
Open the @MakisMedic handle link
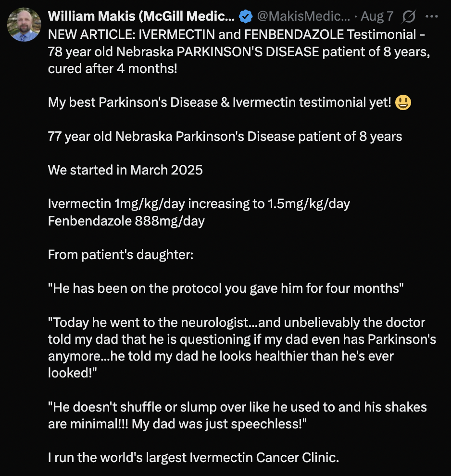tap(303, 16)
